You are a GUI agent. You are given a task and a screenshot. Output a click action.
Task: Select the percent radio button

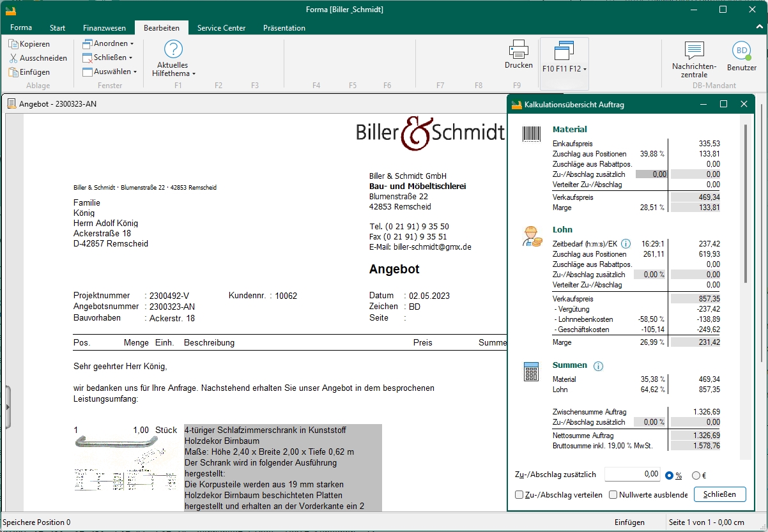click(x=670, y=475)
